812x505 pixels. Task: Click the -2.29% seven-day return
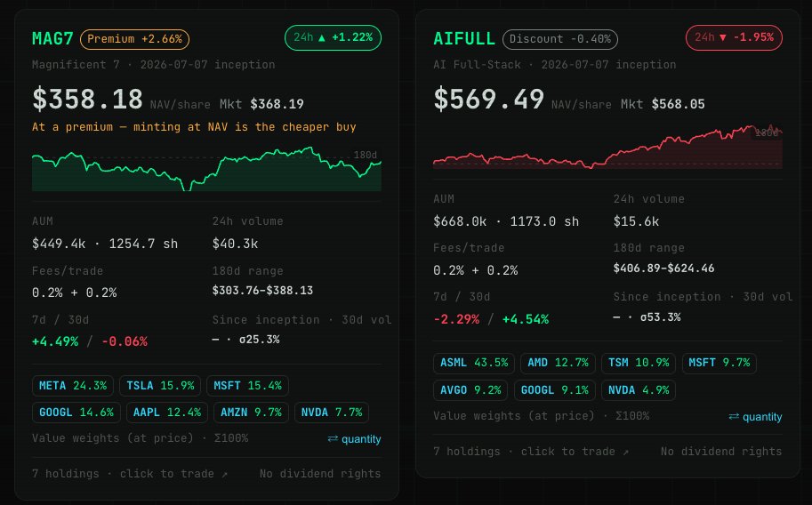point(456,319)
